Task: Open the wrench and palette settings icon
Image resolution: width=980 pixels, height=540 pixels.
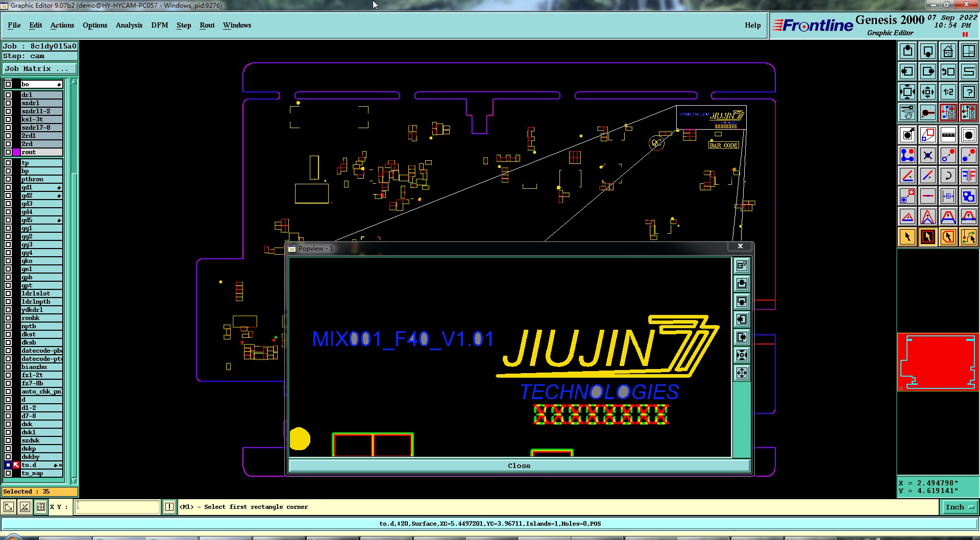Action: [908, 112]
